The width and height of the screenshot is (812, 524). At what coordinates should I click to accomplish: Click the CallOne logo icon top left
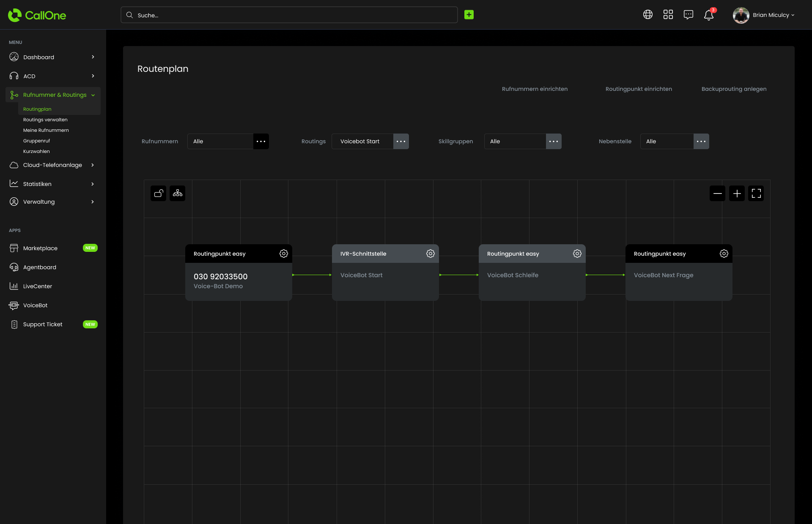click(12, 15)
